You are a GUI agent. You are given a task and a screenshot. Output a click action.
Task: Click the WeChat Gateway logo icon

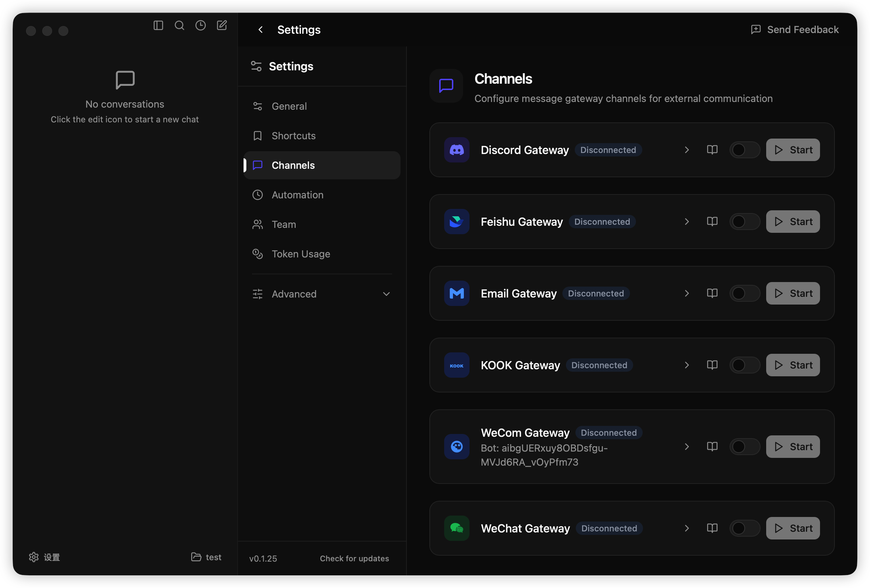tap(456, 528)
